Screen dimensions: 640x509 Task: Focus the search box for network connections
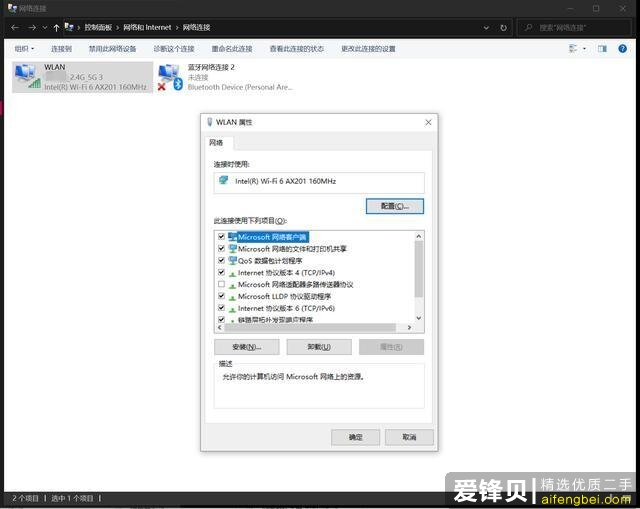click(x=573, y=28)
